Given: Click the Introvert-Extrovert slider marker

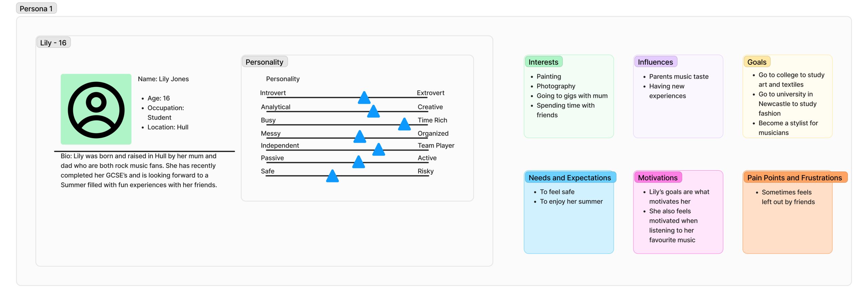Looking at the screenshot, I should pyautogui.click(x=364, y=98).
